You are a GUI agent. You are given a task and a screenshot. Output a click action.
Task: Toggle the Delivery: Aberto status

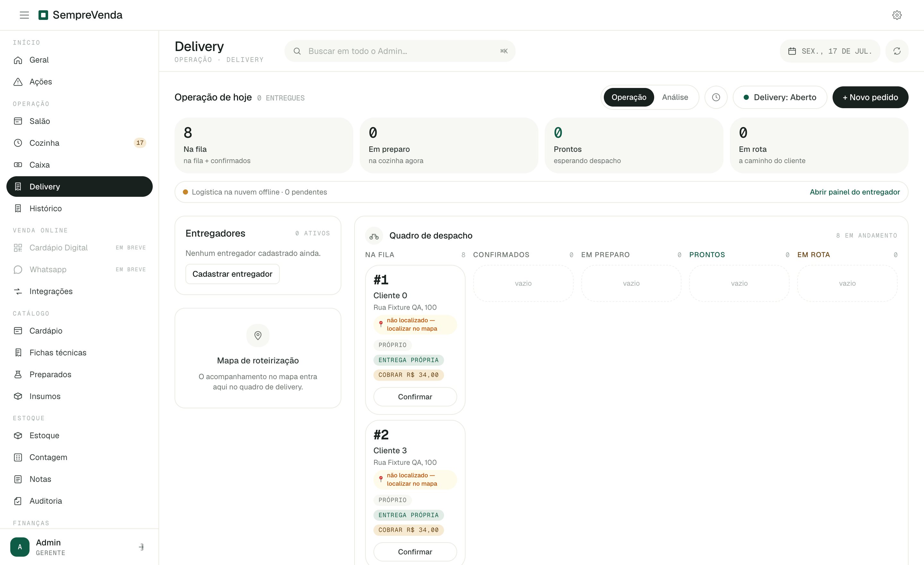(780, 97)
